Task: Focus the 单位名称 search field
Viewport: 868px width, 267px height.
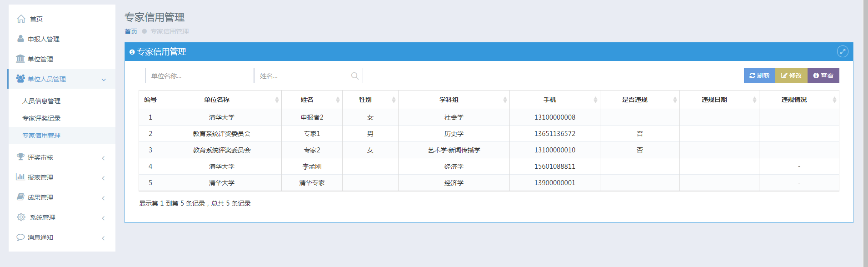Action: [200, 76]
